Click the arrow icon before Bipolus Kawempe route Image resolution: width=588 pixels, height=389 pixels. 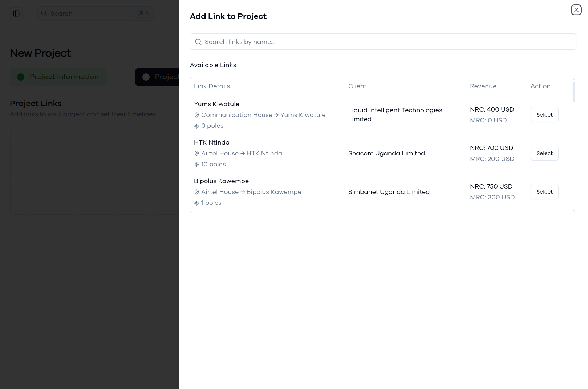(x=243, y=192)
